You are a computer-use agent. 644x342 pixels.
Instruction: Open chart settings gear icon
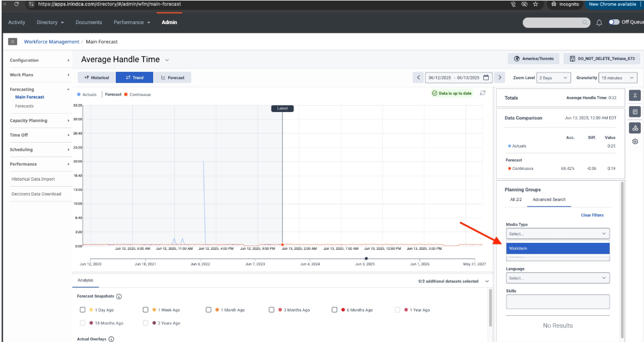[x=635, y=142]
